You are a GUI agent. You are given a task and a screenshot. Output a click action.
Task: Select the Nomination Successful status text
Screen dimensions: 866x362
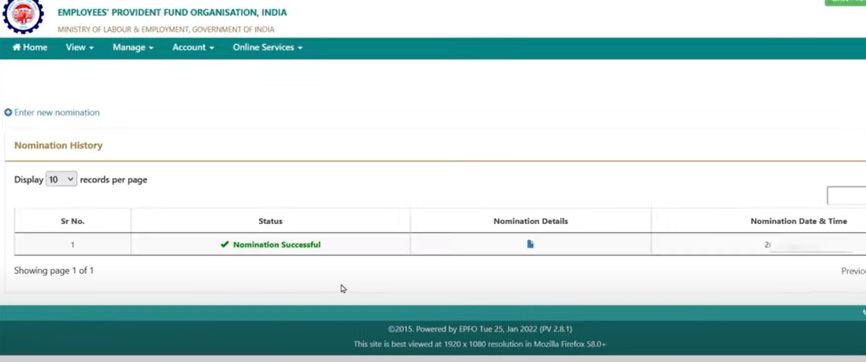coord(277,244)
